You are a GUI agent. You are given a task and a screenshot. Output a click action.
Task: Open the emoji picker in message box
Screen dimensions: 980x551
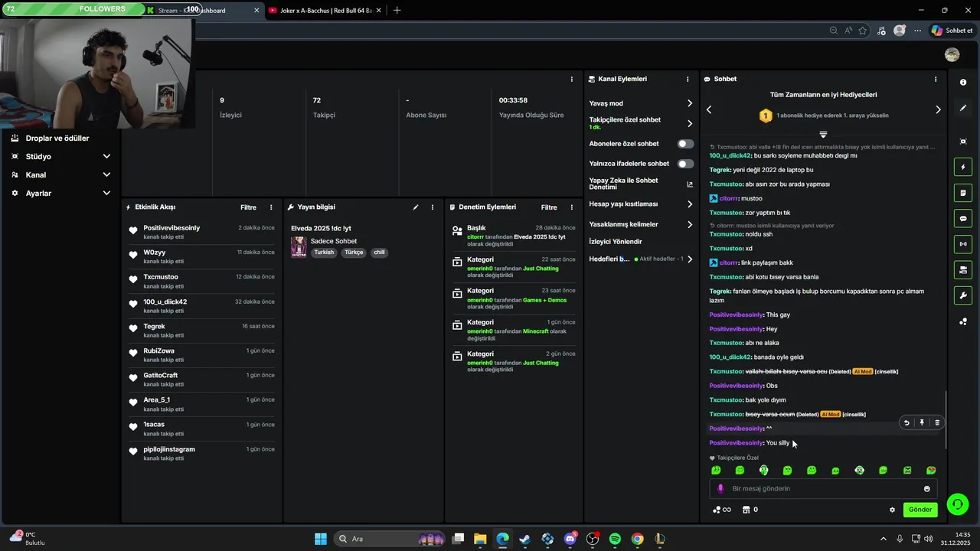(x=927, y=489)
